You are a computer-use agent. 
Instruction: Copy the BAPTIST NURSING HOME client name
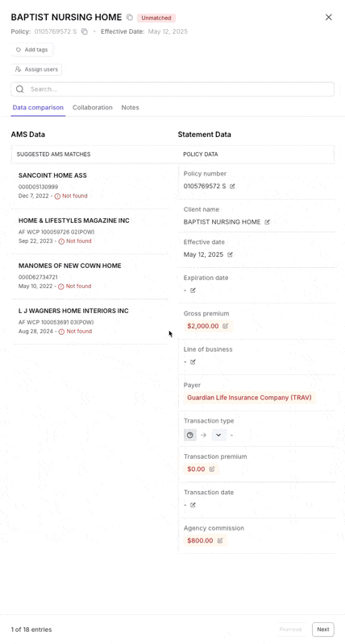pos(130,17)
